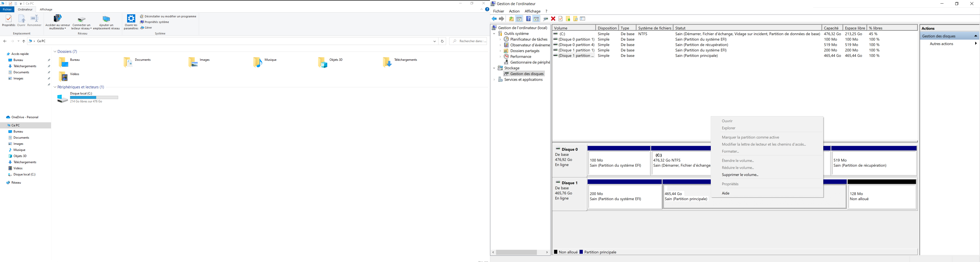
Task: Click the connect drive toolbar icon beside the red X
Action: click(546, 19)
